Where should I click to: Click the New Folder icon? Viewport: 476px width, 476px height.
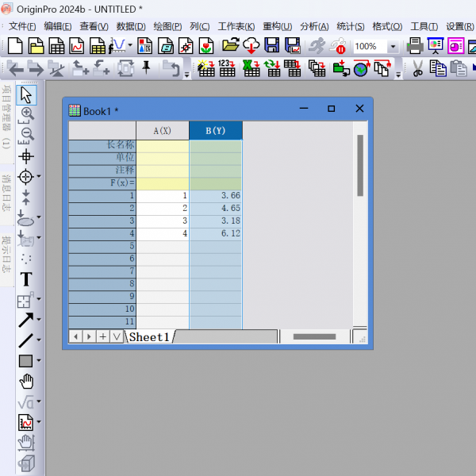click(x=36, y=46)
